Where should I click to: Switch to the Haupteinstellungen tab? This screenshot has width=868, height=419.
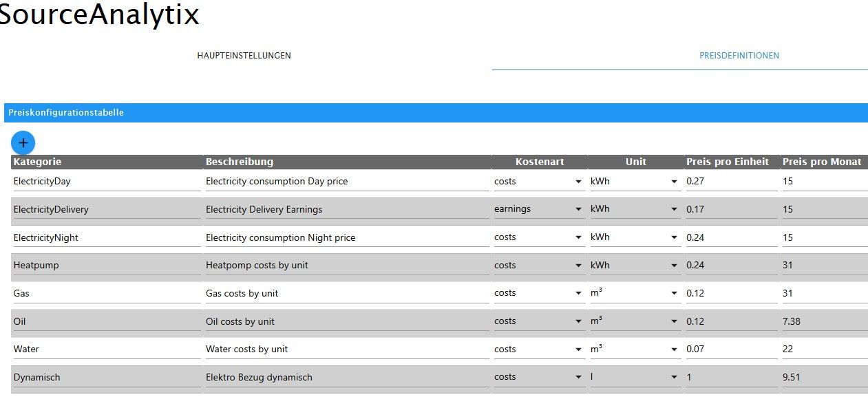pos(244,56)
